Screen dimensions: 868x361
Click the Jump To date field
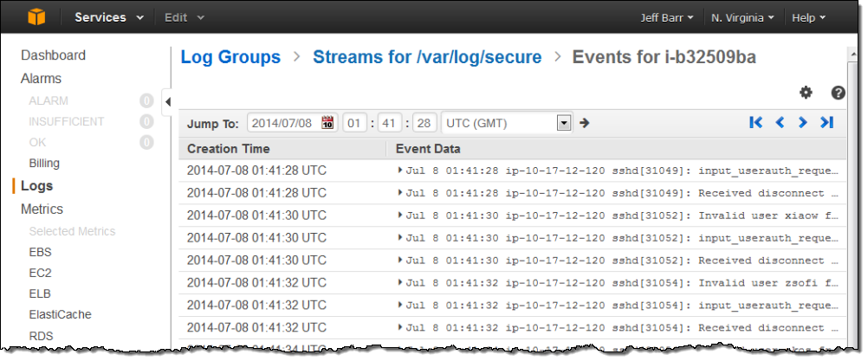click(284, 123)
